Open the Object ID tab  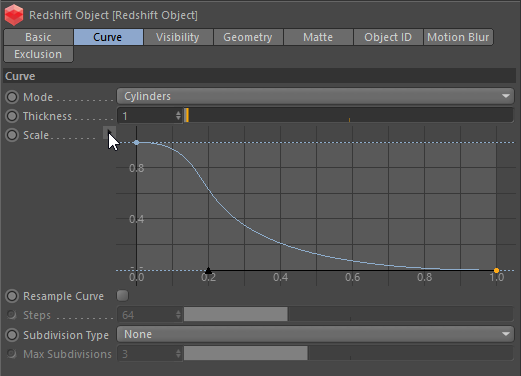(x=388, y=37)
